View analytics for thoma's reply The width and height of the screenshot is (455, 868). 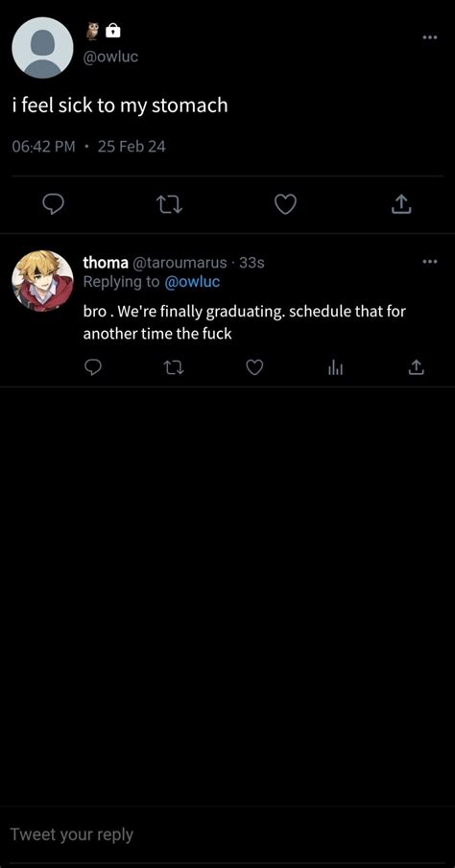point(335,367)
